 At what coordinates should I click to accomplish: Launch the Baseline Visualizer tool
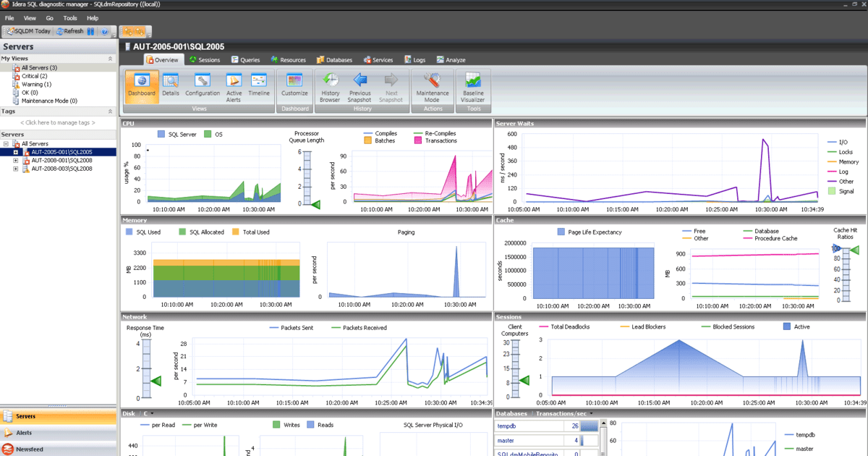473,87
